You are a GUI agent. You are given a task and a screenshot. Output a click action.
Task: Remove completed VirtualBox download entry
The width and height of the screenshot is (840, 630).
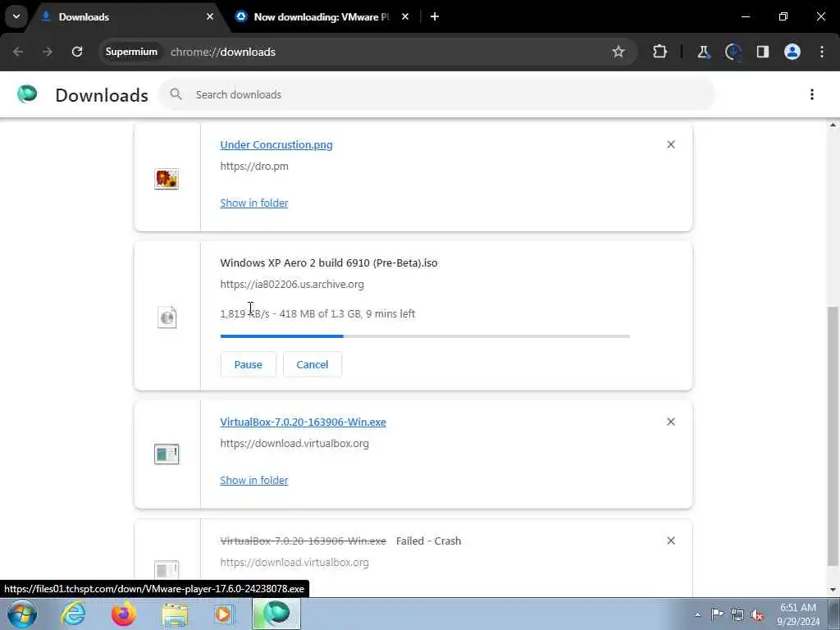[671, 422]
